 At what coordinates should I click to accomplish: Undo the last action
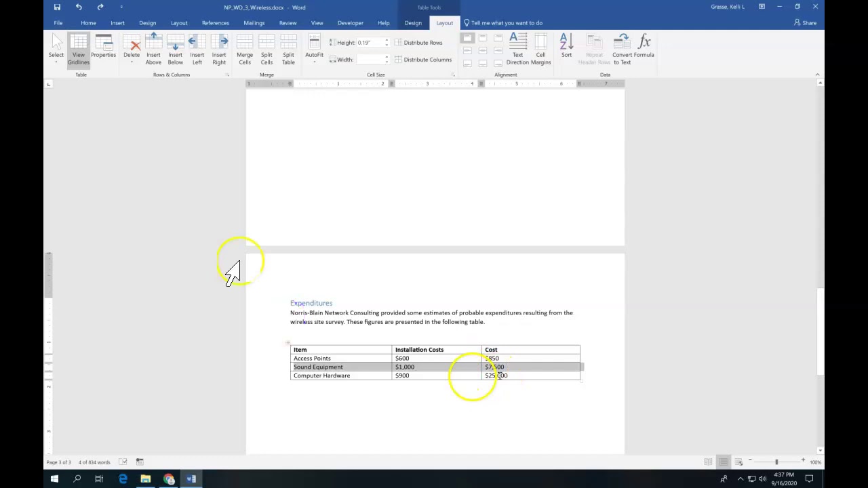[x=79, y=7]
